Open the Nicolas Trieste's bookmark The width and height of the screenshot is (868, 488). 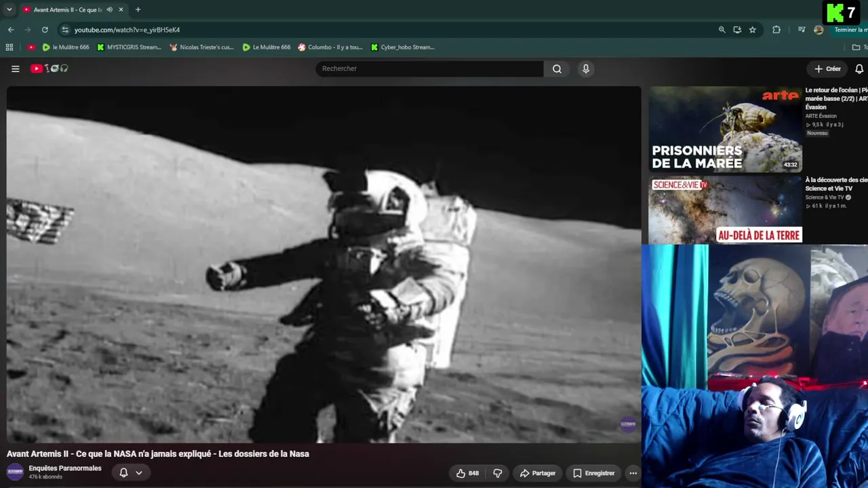pyautogui.click(x=201, y=47)
